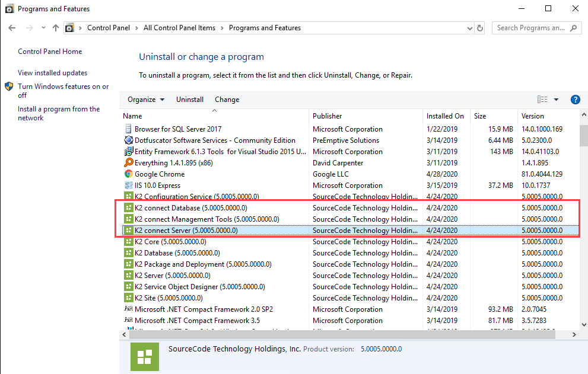Viewport: 588px width, 374px height.
Task: Select the 15.9 MB size cell
Action: (501, 129)
